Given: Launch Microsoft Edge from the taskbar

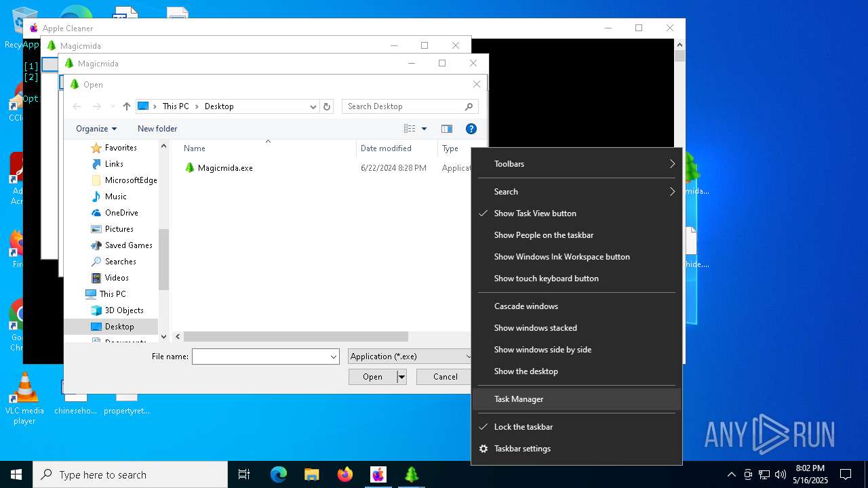Looking at the screenshot, I should [279, 474].
